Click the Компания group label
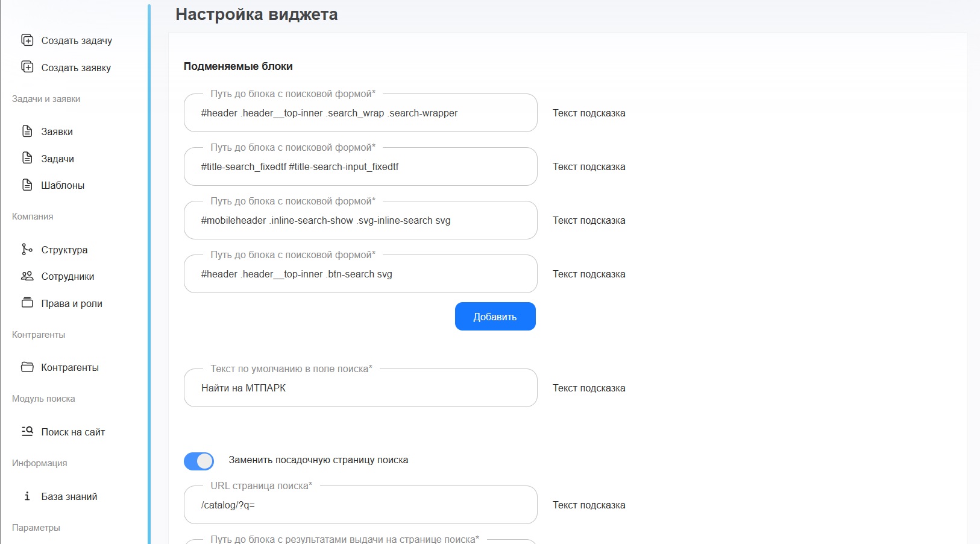The height and width of the screenshot is (544, 980). (x=33, y=217)
